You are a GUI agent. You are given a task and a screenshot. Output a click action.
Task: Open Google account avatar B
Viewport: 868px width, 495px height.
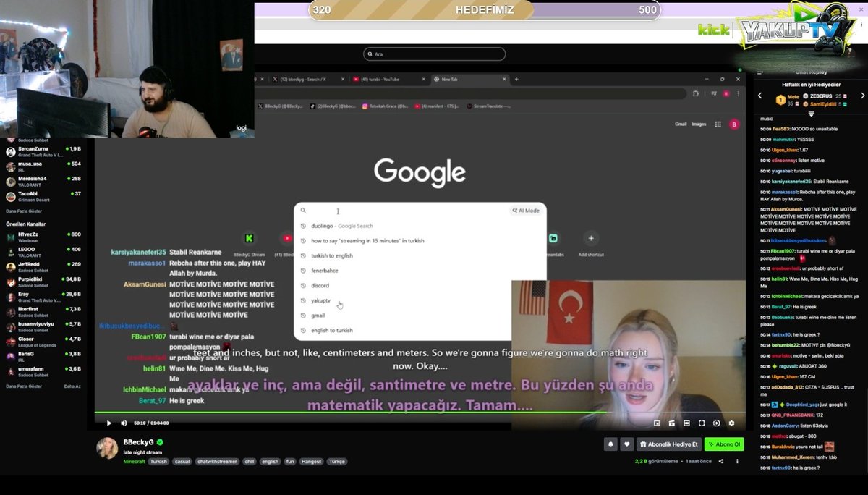(734, 124)
